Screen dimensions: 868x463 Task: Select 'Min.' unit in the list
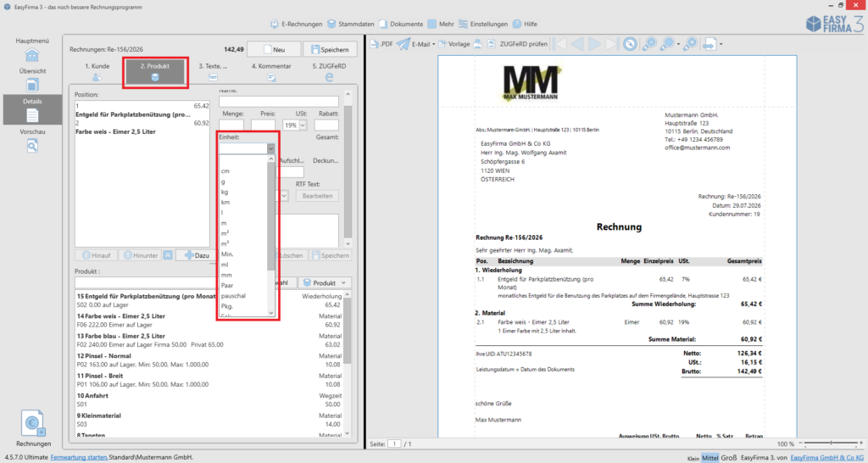pyautogui.click(x=227, y=254)
